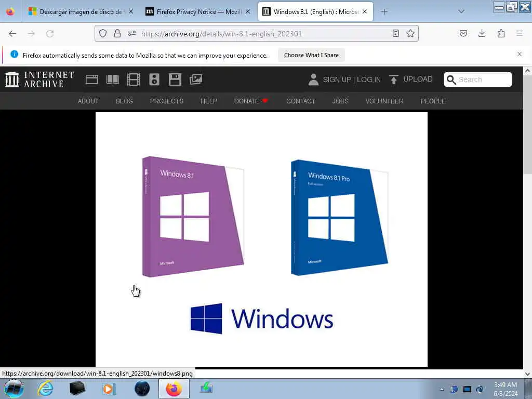Click the scrollbar up arrow
532x399 pixels.
click(x=527, y=71)
